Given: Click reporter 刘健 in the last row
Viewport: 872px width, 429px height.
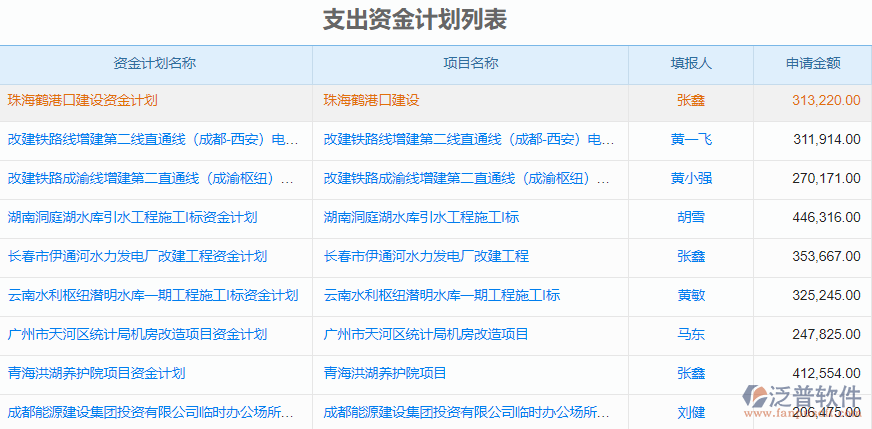Looking at the screenshot, I should click(690, 412).
